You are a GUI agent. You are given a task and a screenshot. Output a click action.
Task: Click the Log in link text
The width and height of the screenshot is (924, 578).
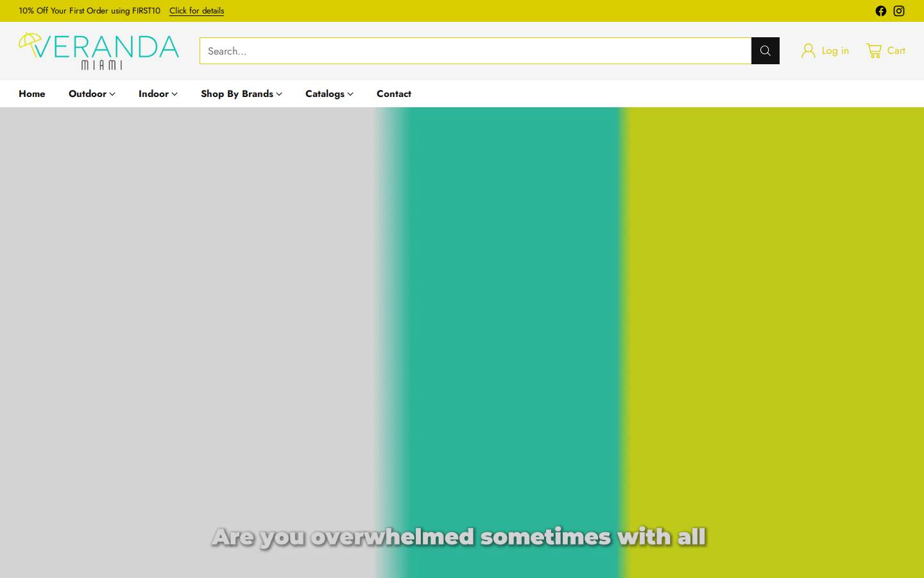(835, 51)
